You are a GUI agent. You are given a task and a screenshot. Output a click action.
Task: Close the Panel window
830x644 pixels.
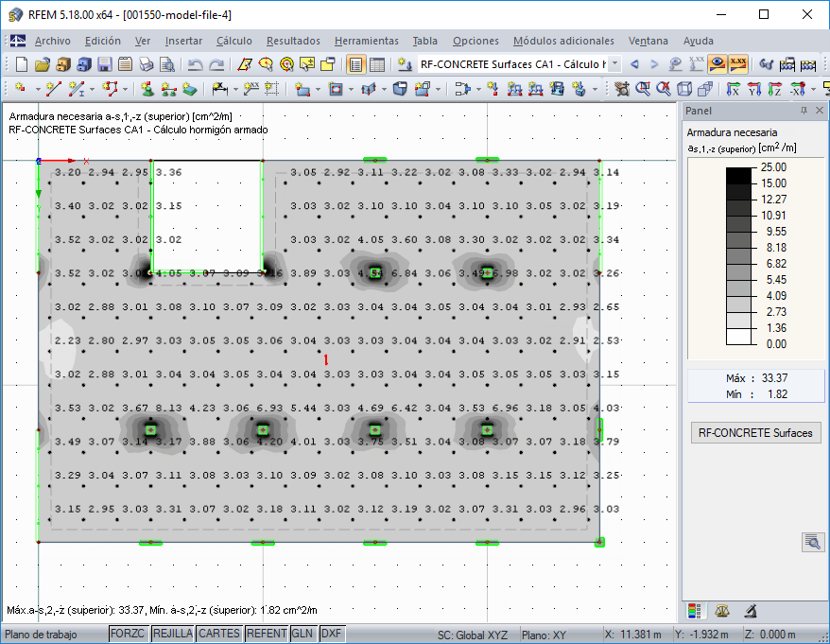point(820,110)
